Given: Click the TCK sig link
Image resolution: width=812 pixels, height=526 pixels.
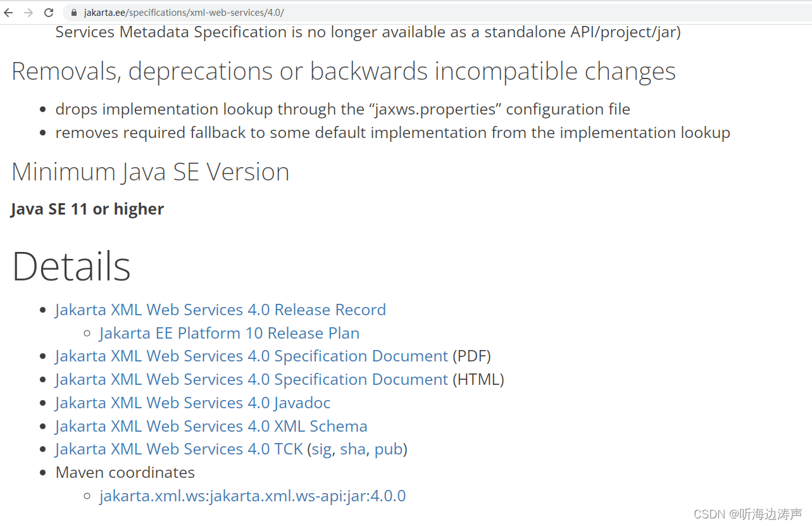Looking at the screenshot, I should point(321,449).
